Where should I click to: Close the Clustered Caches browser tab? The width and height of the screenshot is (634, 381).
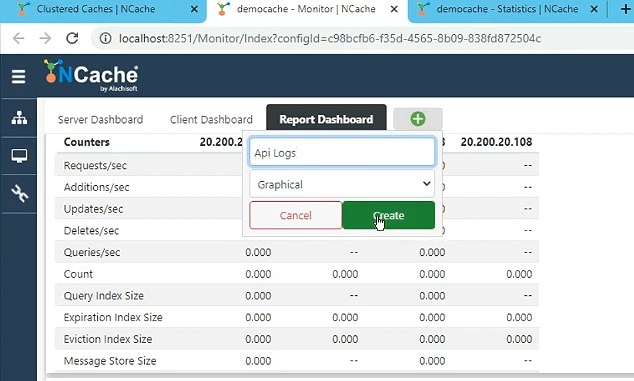click(x=194, y=9)
